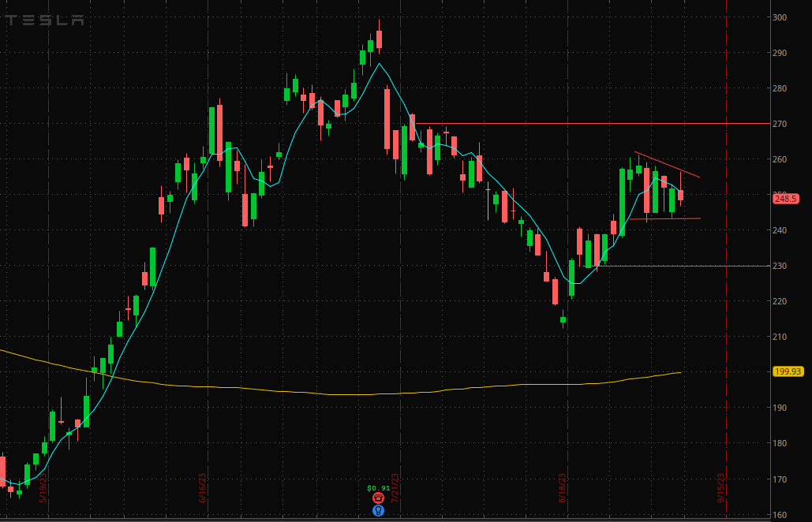Image resolution: width=812 pixels, height=522 pixels.
Task: Click the $0.91 earnings value label
Action: tap(379, 488)
